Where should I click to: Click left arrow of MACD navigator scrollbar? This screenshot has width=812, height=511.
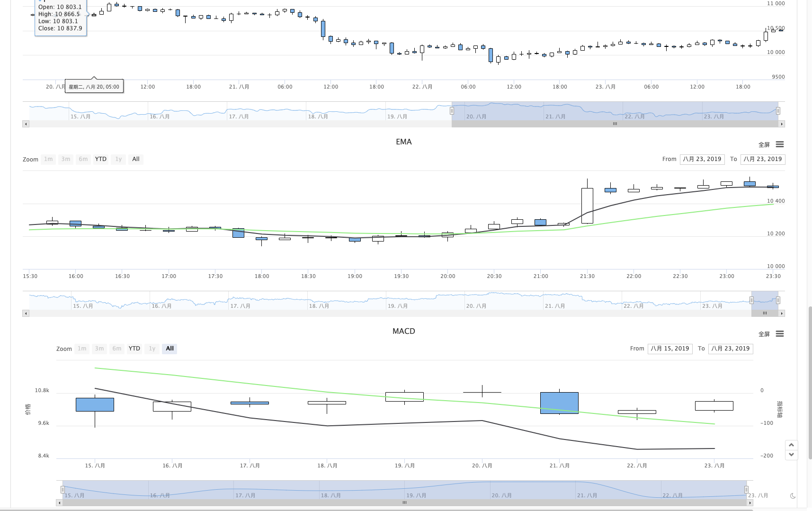pos(59,502)
